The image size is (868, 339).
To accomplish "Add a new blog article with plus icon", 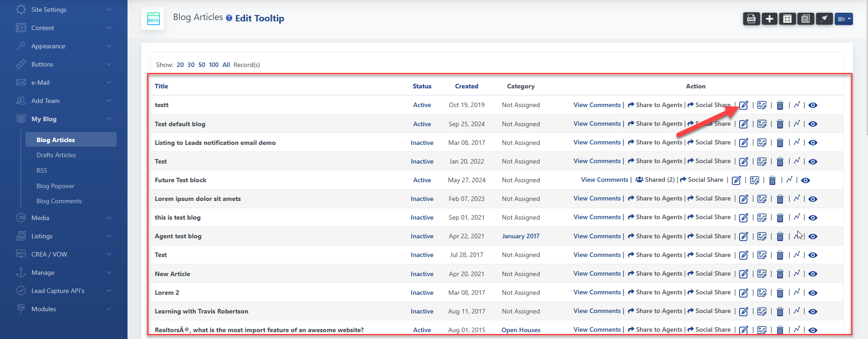I will pyautogui.click(x=770, y=19).
